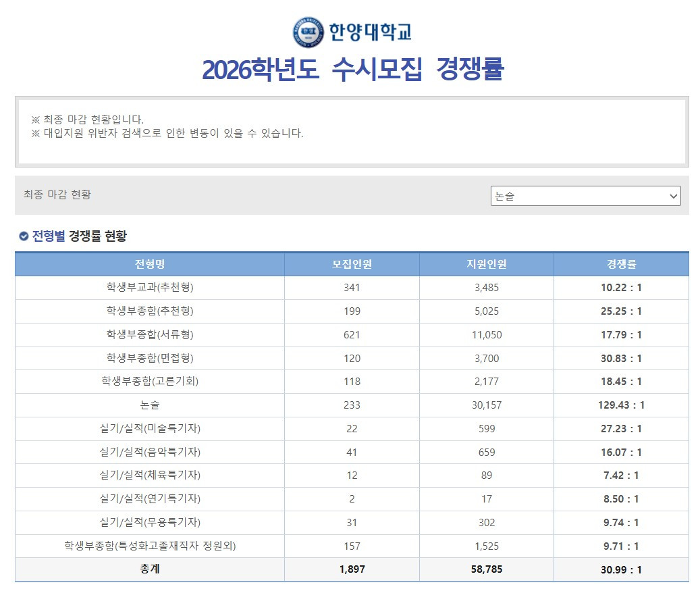The image size is (700, 591).
Task: Click the 302 applicants cell
Action: pyautogui.click(x=487, y=523)
